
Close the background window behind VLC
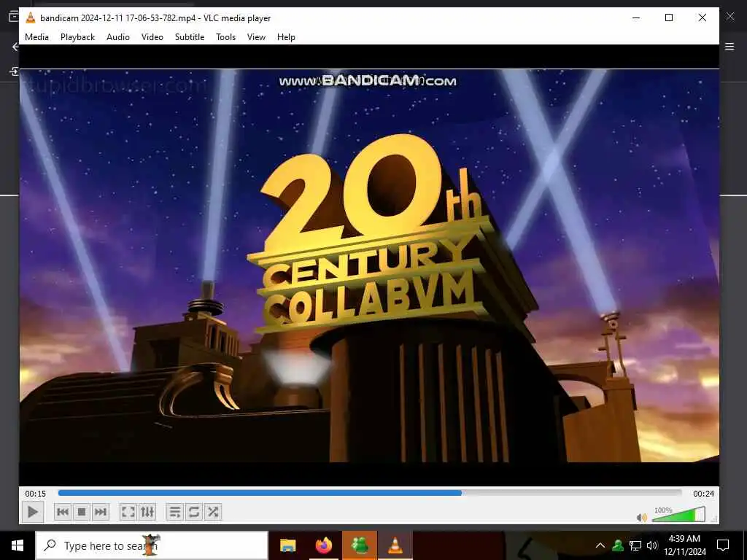pos(729,16)
